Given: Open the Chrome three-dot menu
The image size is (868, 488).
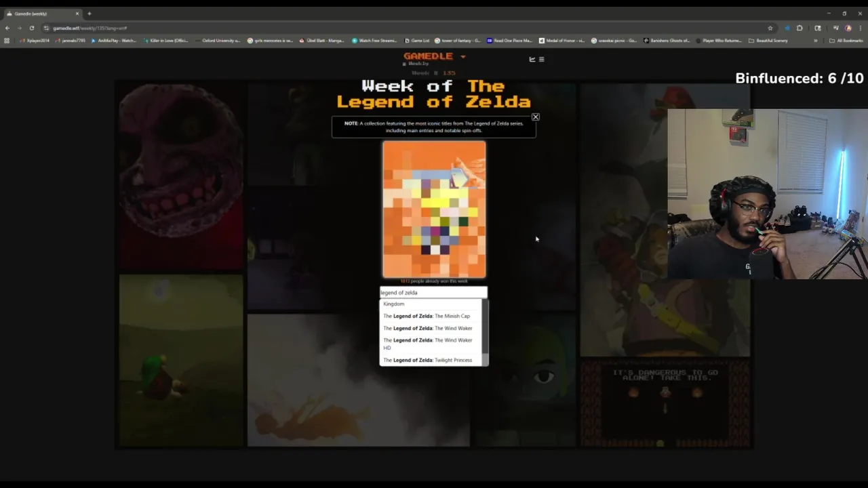Looking at the screenshot, I should (860, 28).
